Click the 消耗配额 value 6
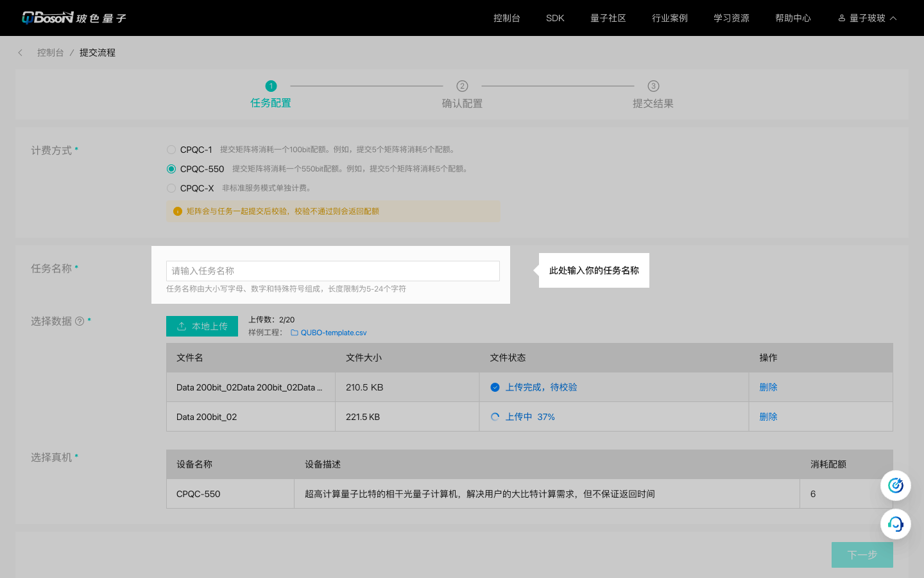The width and height of the screenshot is (924, 578). (x=813, y=494)
